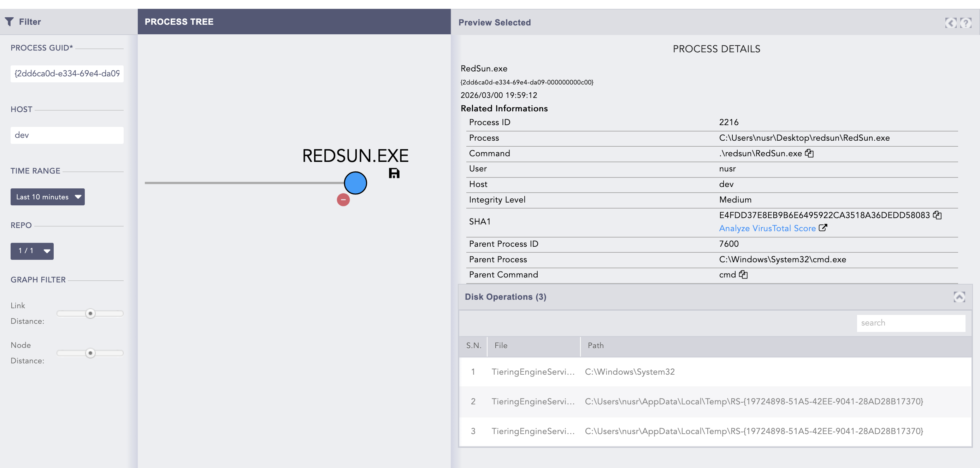Viewport: 980px width, 468px height.
Task: Copy the Parent Command via clipboard icon
Action: tap(743, 275)
